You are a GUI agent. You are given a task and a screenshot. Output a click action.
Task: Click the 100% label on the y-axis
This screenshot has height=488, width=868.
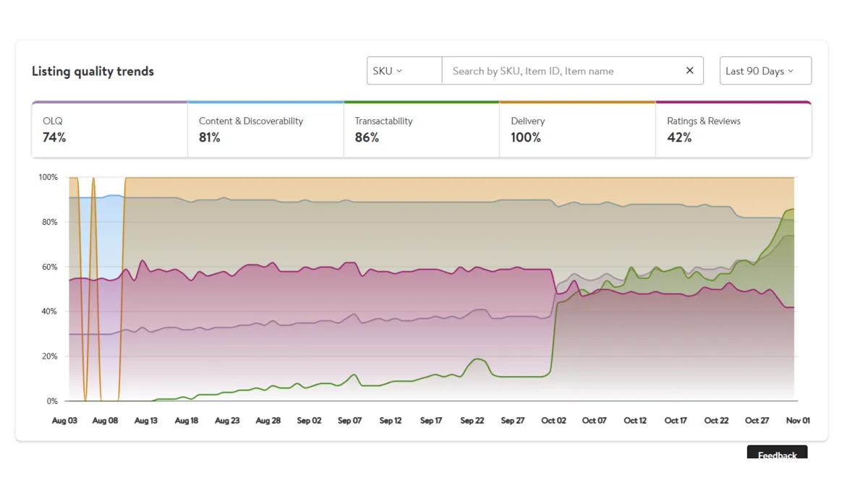(48, 178)
